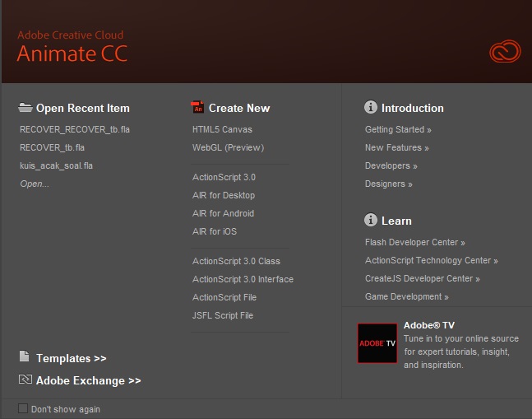The image size is (532, 419).
Task: Create a new ActionScript 3.0 Interface
Action: click(x=243, y=279)
